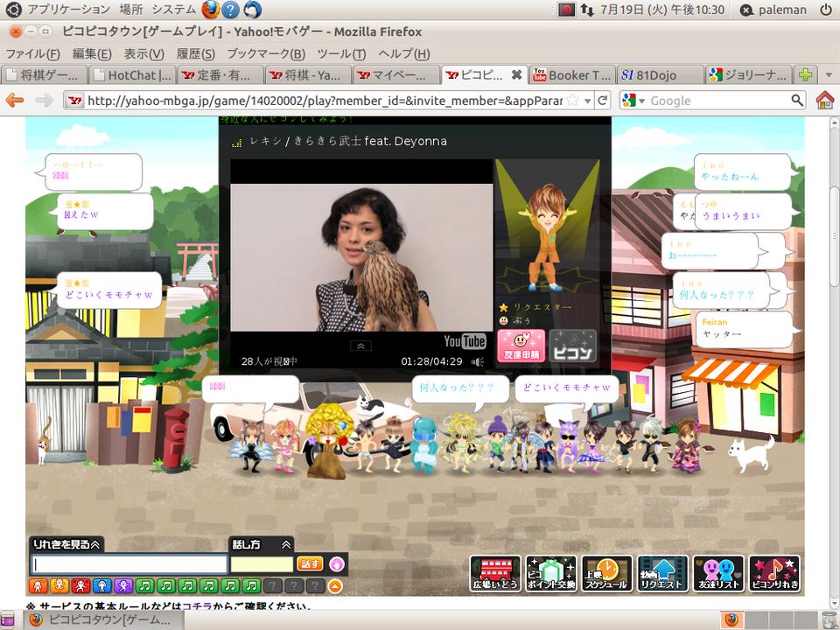Launch Firefox from the top panel
The image size is (840, 630).
(x=211, y=9)
